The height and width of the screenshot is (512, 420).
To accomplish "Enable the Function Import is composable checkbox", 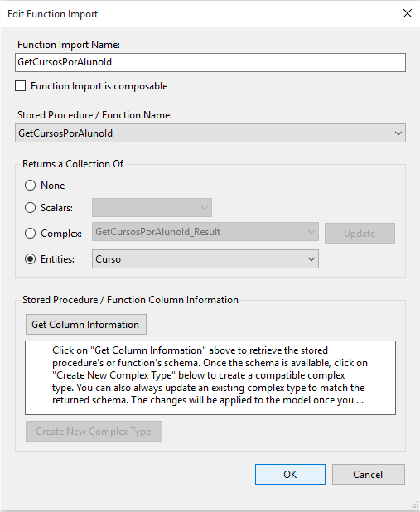I will click(20, 86).
